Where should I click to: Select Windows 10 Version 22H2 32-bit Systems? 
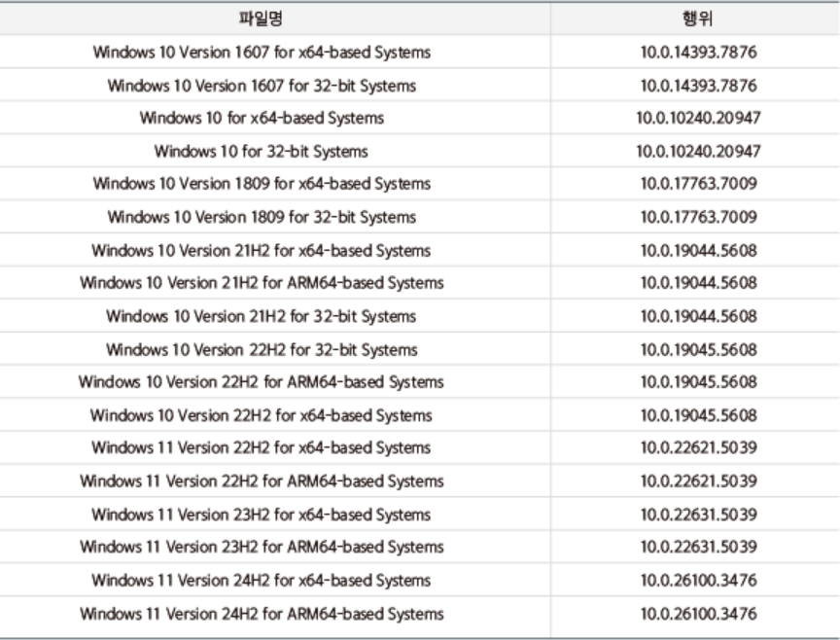point(262,349)
